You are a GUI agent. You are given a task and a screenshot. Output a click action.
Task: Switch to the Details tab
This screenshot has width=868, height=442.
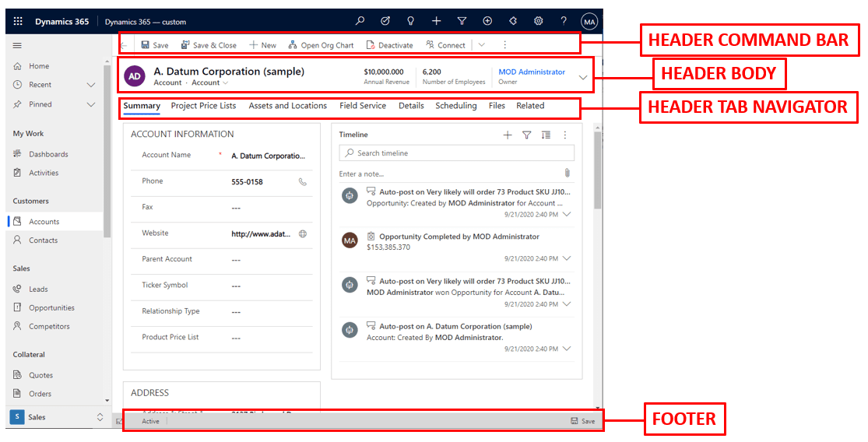click(411, 106)
